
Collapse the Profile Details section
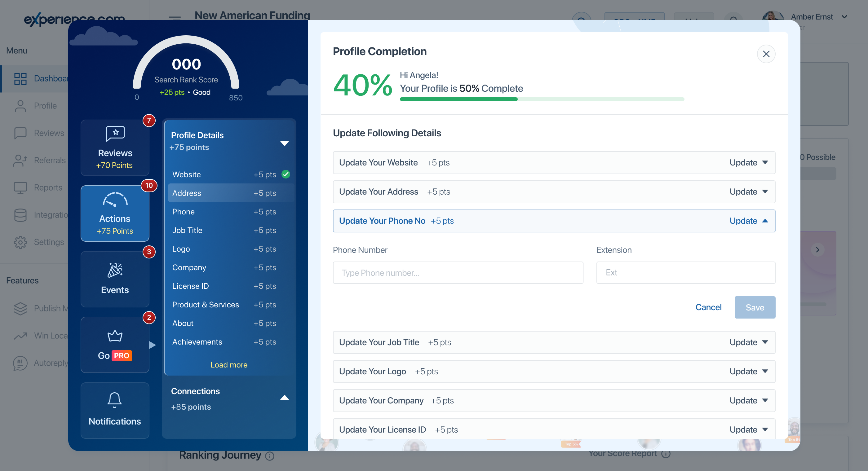(284, 143)
